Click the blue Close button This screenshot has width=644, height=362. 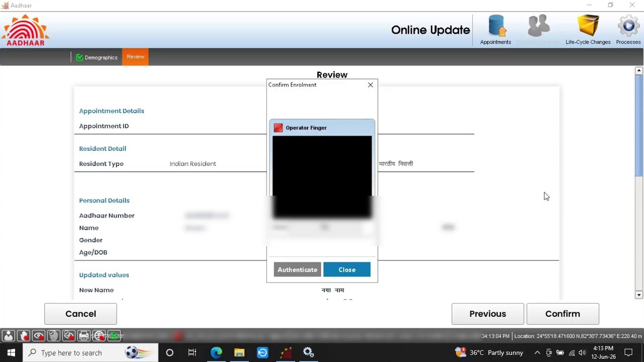click(347, 269)
